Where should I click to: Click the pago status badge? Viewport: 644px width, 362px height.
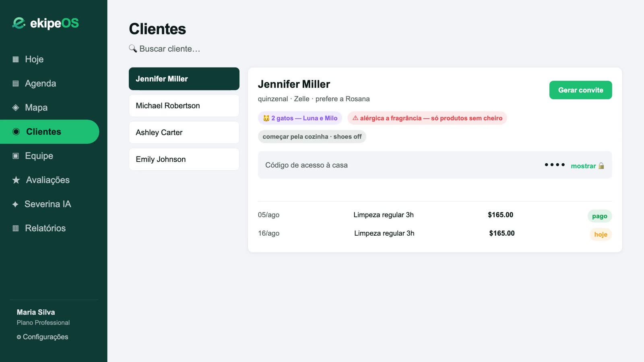coord(599,216)
